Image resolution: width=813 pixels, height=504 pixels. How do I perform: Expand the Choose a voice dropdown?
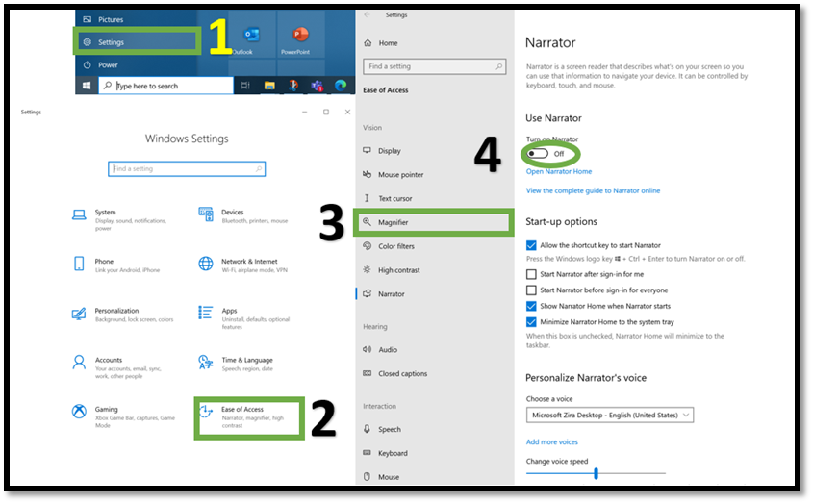pyautogui.click(x=609, y=416)
